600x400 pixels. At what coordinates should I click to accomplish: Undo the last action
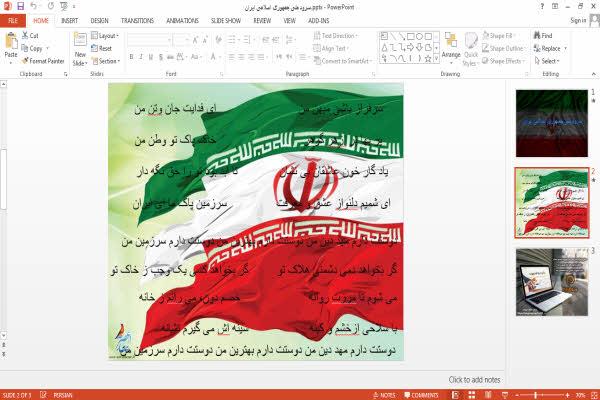pyautogui.click(x=34, y=6)
